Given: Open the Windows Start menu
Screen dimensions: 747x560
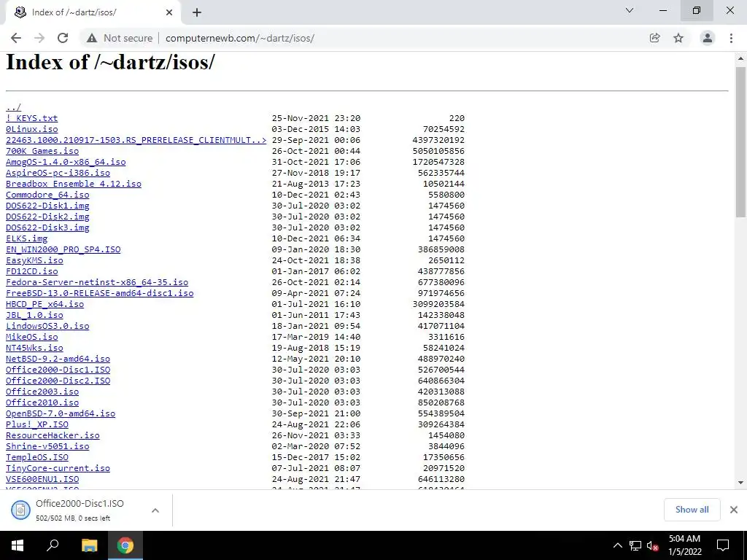Looking at the screenshot, I should point(18,545).
